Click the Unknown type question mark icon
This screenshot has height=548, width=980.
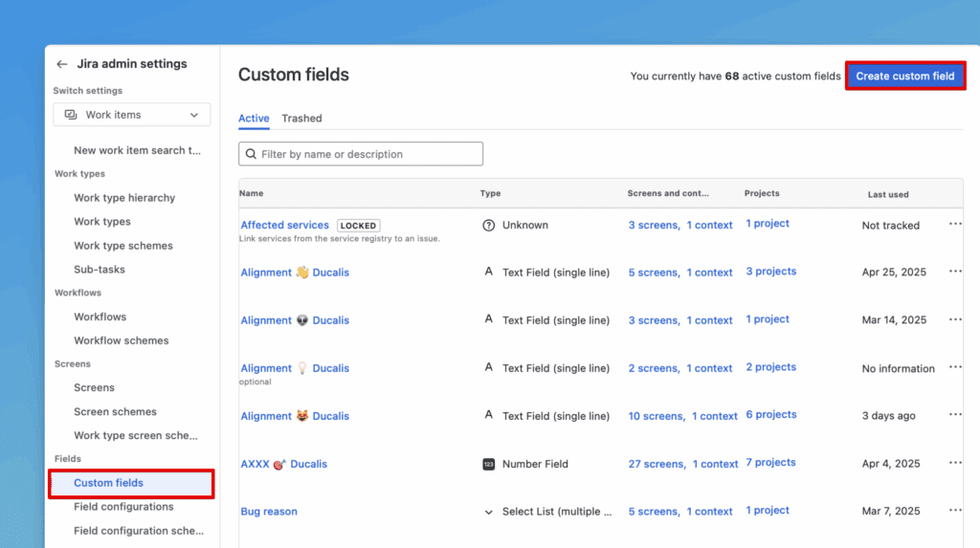[x=488, y=226]
